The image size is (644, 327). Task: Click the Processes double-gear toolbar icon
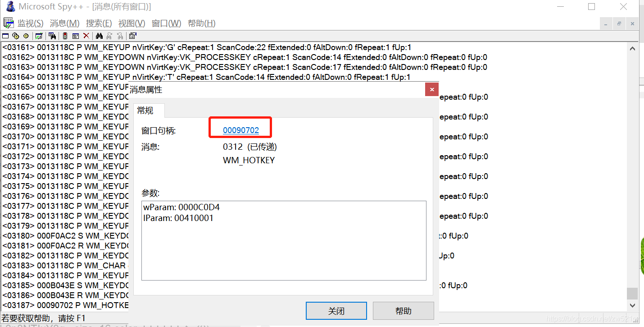point(16,36)
